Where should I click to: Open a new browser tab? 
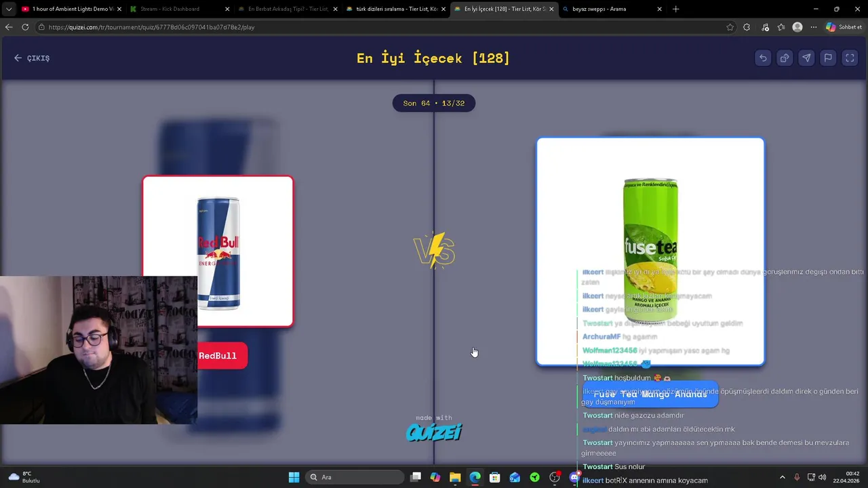coord(675,9)
